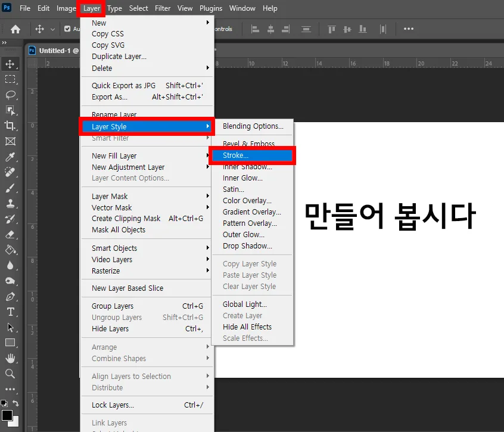Viewport: 504px width, 432px height.
Task: Open the Window menu
Action: [242, 8]
